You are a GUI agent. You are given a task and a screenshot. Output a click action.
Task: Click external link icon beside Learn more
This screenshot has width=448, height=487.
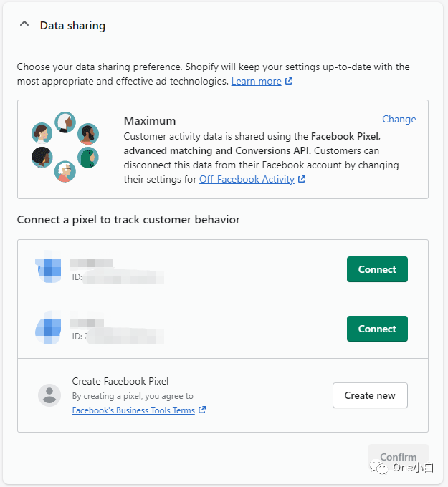[x=289, y=81]
